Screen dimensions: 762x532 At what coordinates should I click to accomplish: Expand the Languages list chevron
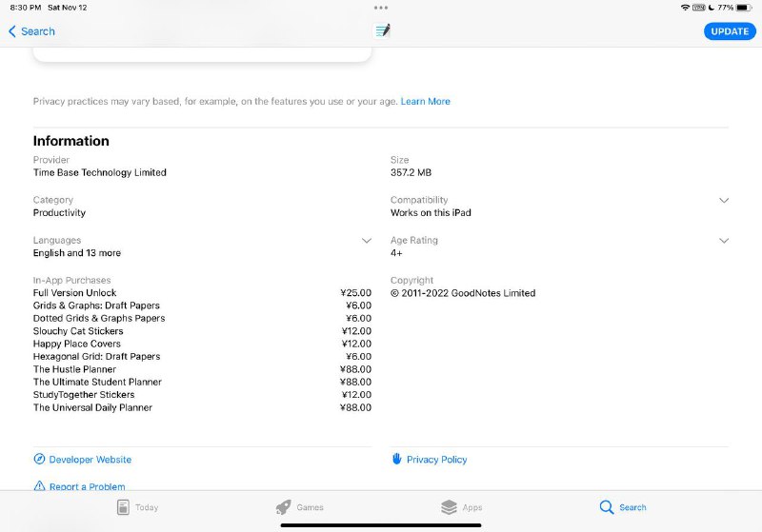point(367,241)
